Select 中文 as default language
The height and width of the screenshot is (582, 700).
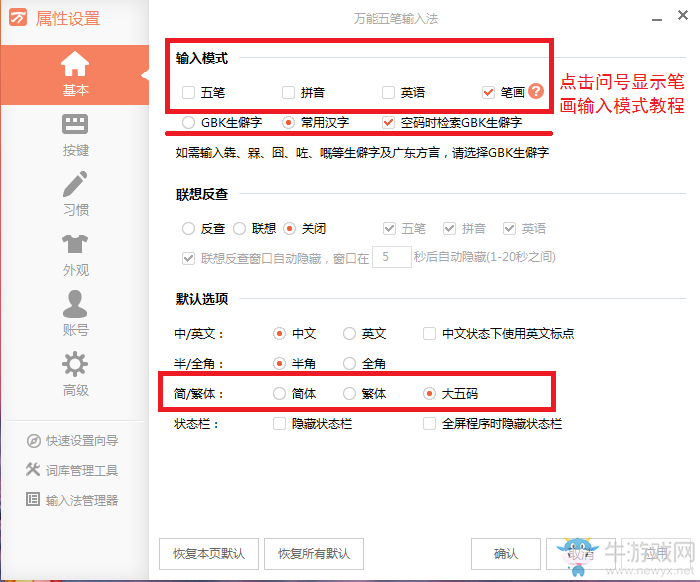coord(279,333)
